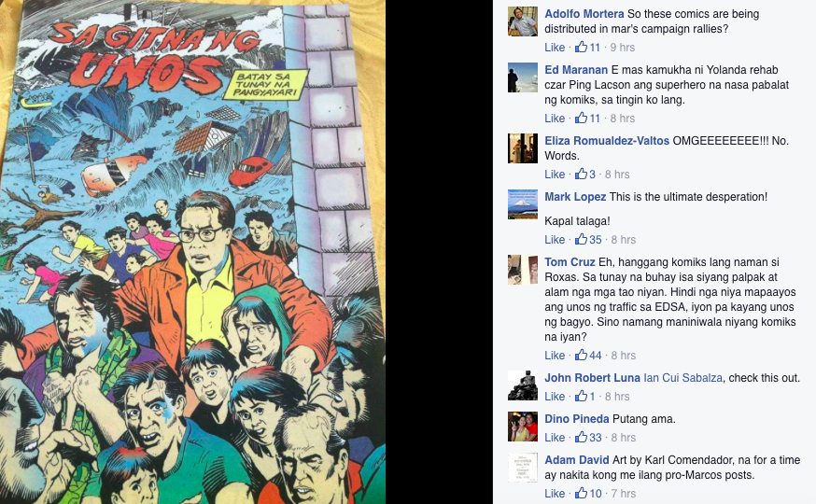
Task: Click Mark Lopez's avatar thumbnail
Action: click(x=523, y=204)
